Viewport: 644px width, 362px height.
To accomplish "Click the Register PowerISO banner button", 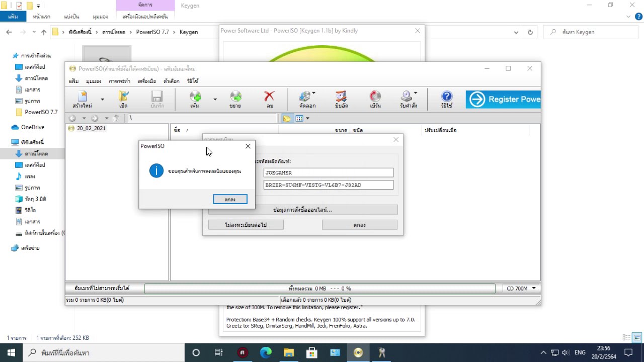I will click(x=503, y=99).
